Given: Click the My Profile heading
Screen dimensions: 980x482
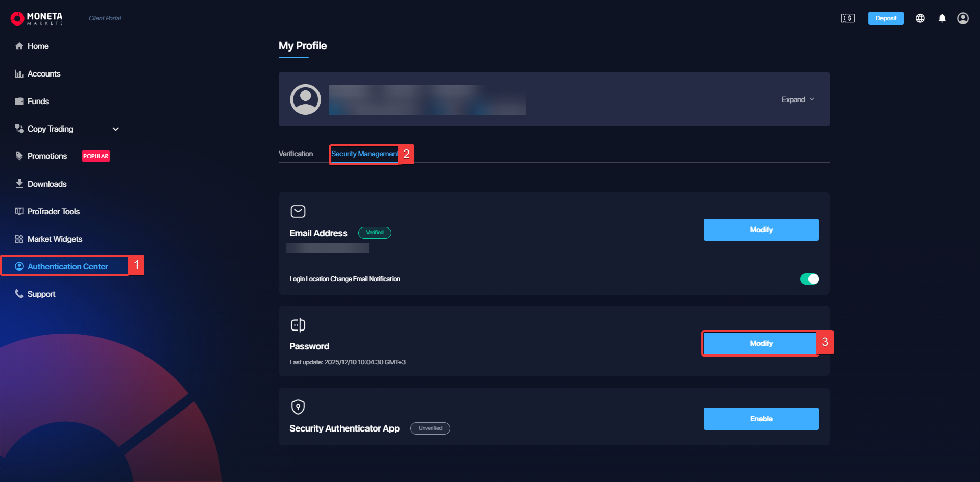Looking at the screenshot, I should click(303, 46).
